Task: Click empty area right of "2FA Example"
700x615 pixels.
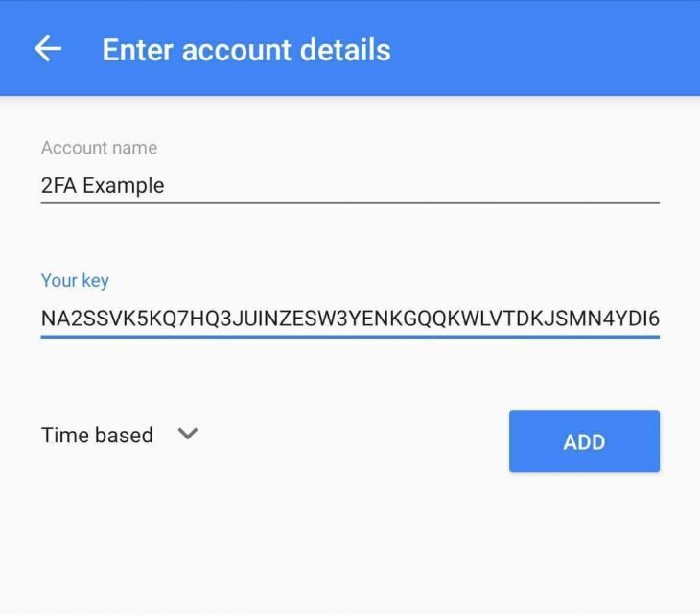Action: [x=412, y=185]
